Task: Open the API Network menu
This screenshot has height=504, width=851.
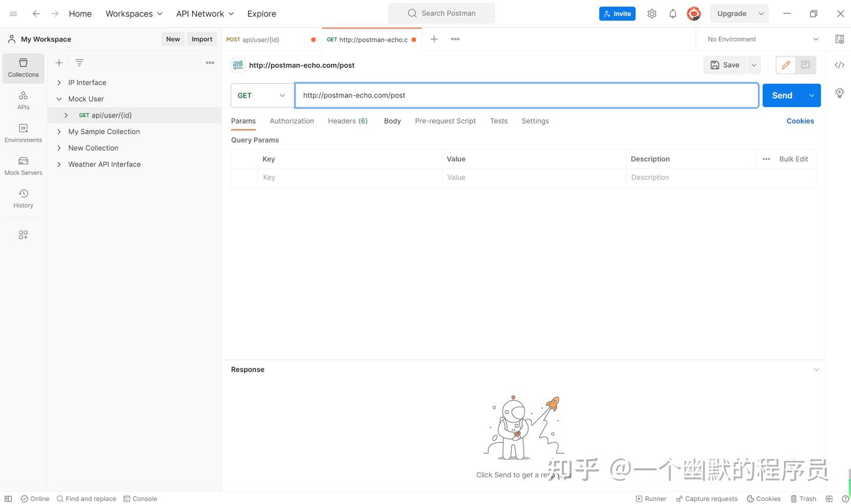Action: coord(205,14)
